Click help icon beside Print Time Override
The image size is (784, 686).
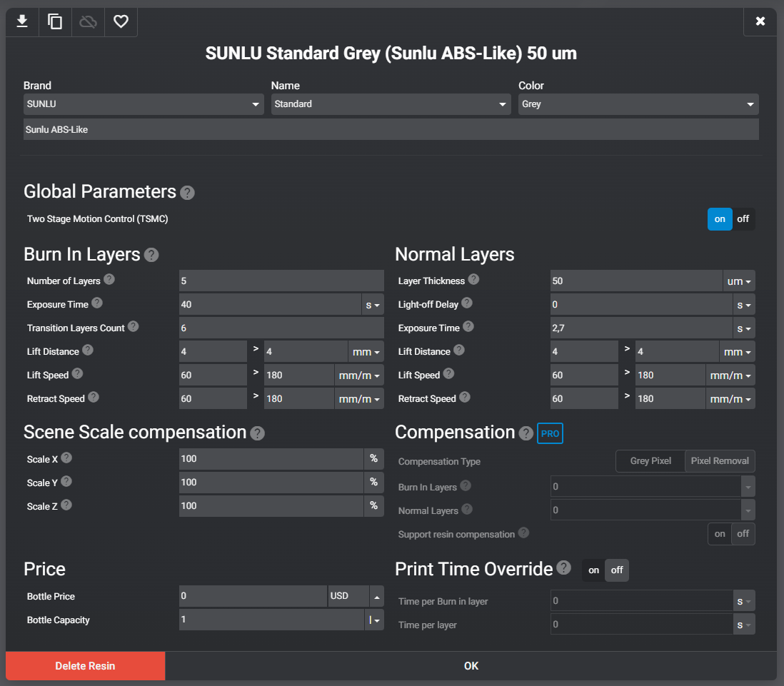564,568
